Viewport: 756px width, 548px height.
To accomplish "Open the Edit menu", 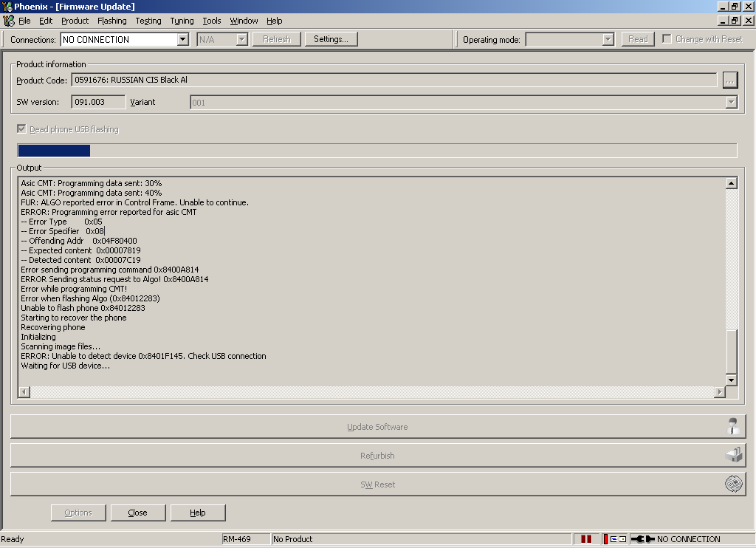I will click(x=46, y=21).
